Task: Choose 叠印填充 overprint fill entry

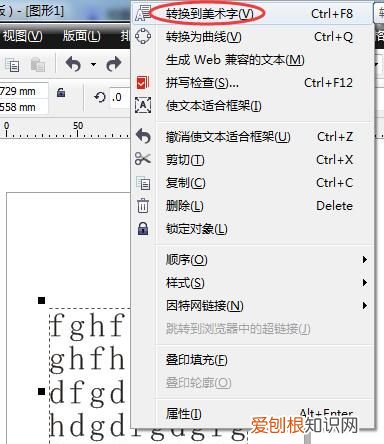Action: (x=253, y=360)
